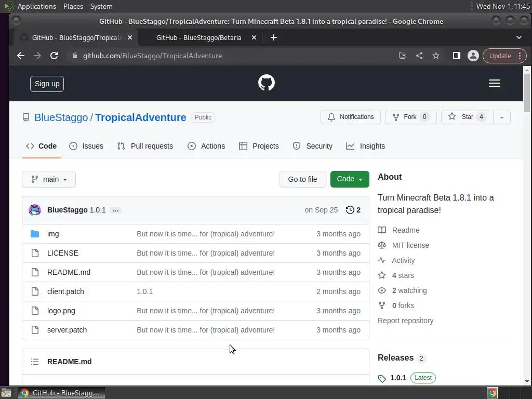The height and width of the screenshot is (399, 532).
Task: Expand commit message ellipsis button
Action: 116,210
